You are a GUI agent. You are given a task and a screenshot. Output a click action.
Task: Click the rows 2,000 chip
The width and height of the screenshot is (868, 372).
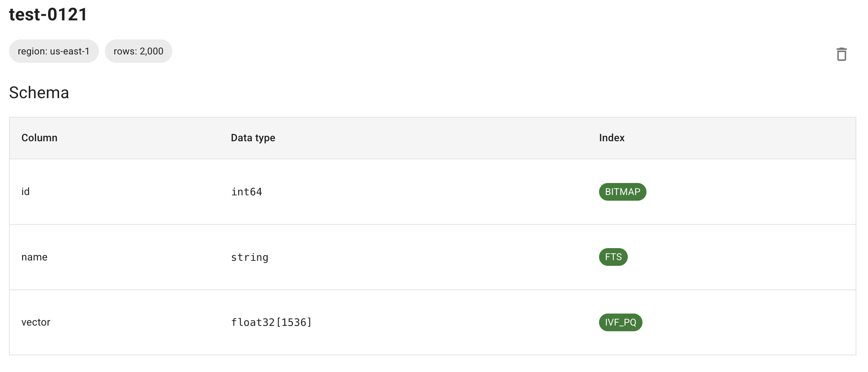[x=138, y=51]
